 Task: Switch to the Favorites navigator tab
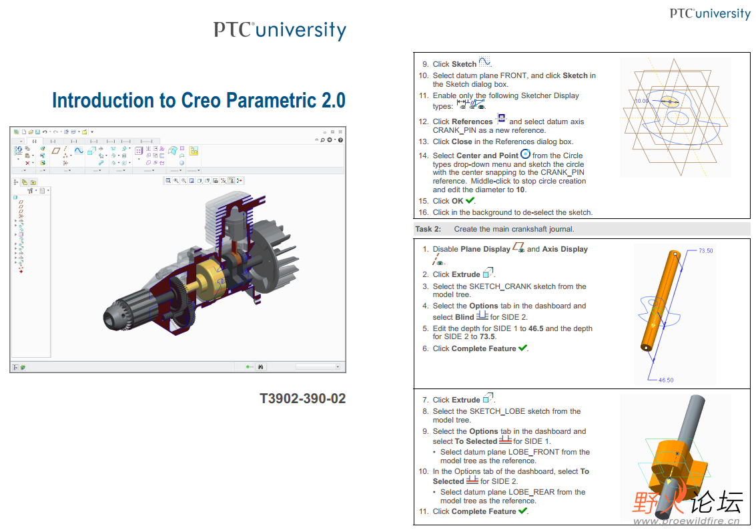[x=33, y=182]
